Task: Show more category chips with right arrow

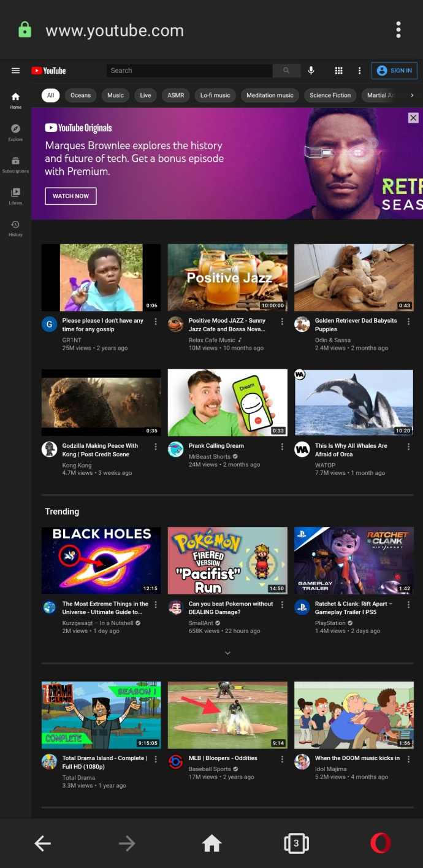Action: coord(412,95)
